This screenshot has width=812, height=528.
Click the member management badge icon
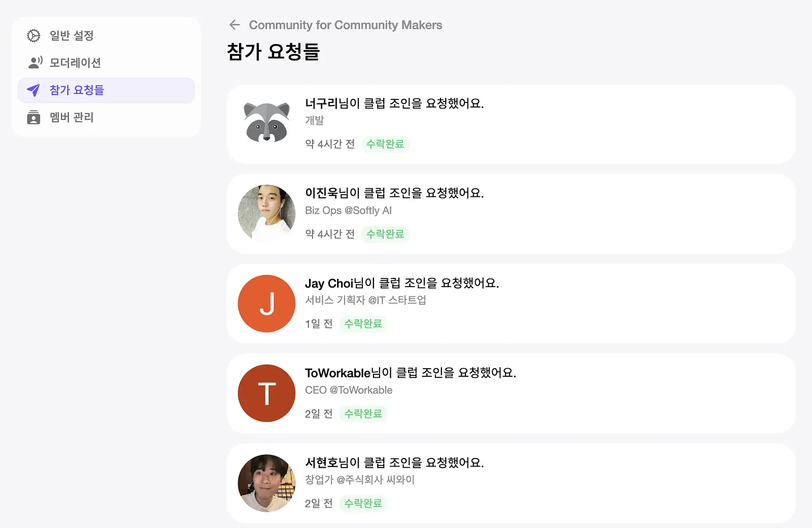33,117
